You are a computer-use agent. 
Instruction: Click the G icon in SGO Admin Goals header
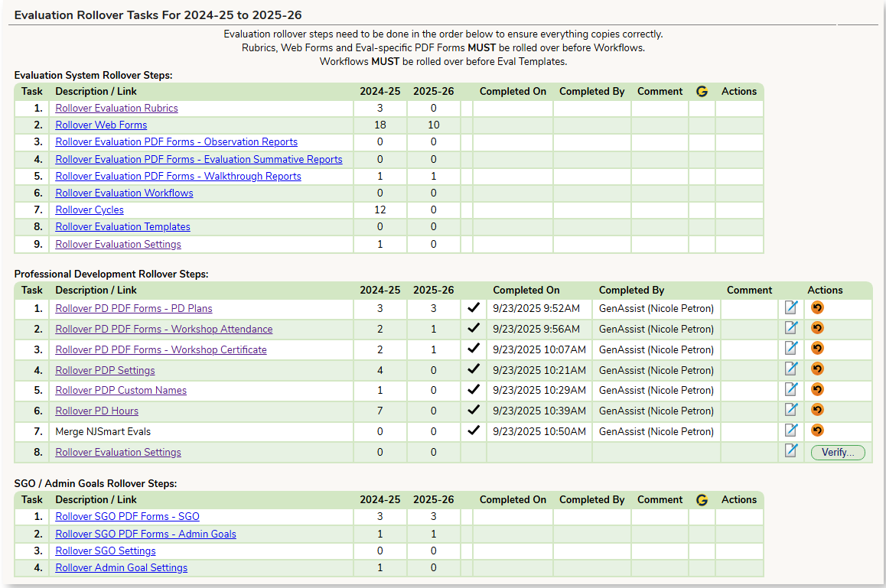click(702, 500)
